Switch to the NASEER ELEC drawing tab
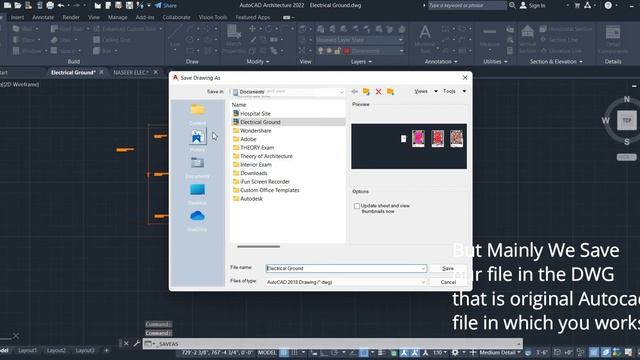The image size is (640, 360). tap(131, 72)
